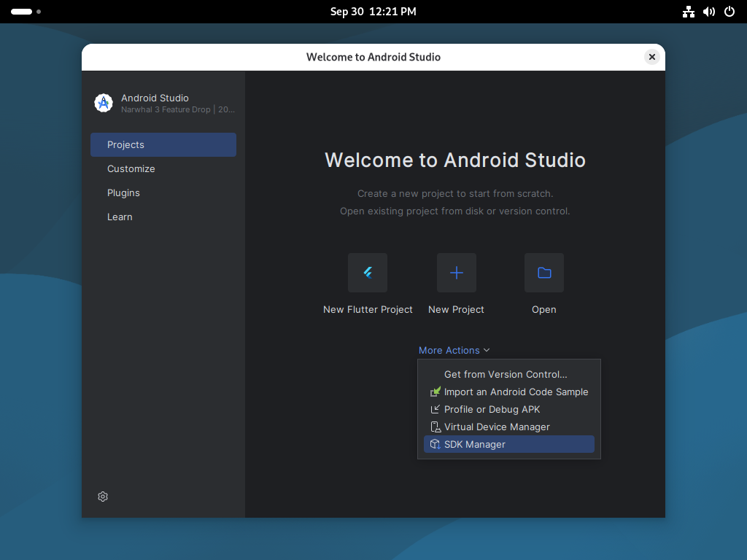The height and width of the screenshot is (560, 747).
Task: Switch to the Projects tab
Action: (x=163, y=144)
